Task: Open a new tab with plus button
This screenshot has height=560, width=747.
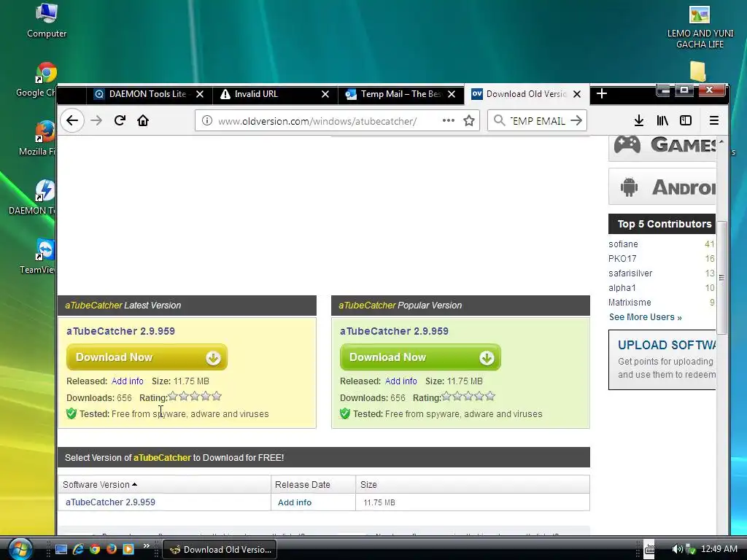Action: pyautogui.click(x=602, y=94)
